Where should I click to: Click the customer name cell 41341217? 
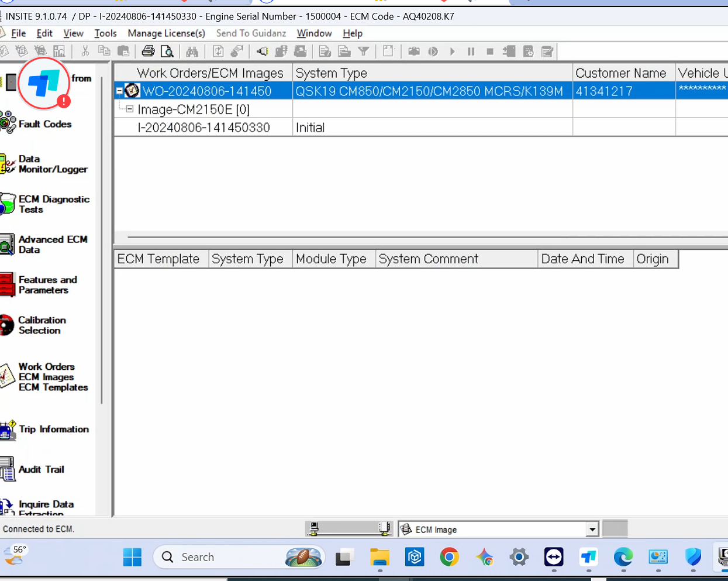tap(624, 91)
